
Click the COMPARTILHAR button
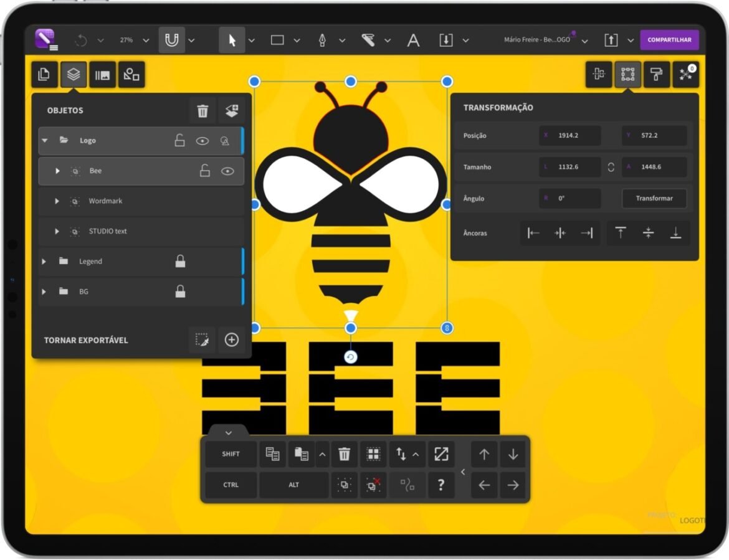669,40
